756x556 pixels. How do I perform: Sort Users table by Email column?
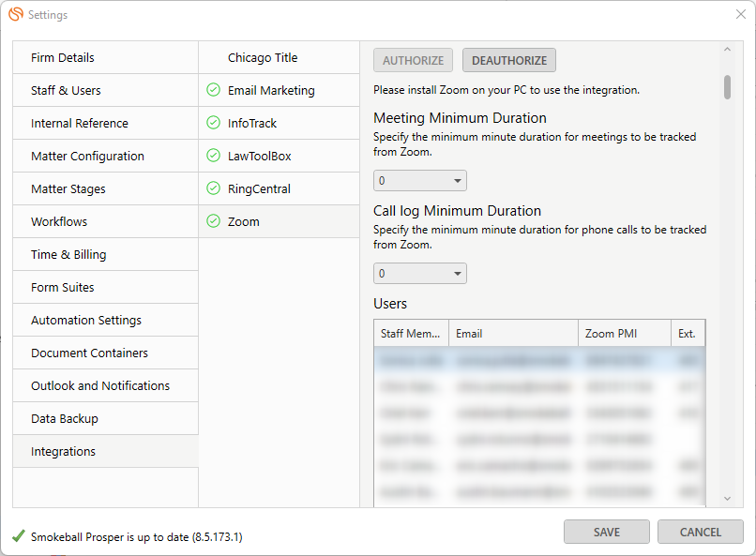pyautogui.click(x=513, y=333)
